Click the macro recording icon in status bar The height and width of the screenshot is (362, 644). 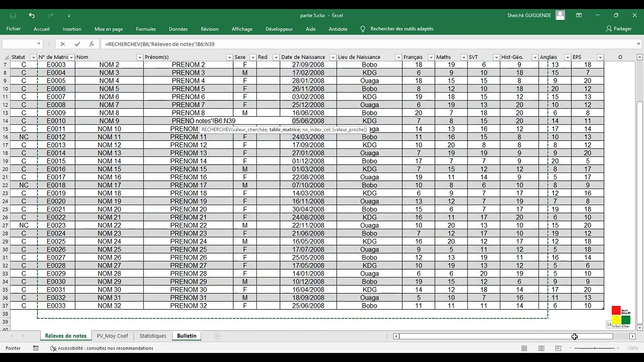[36, 348]
